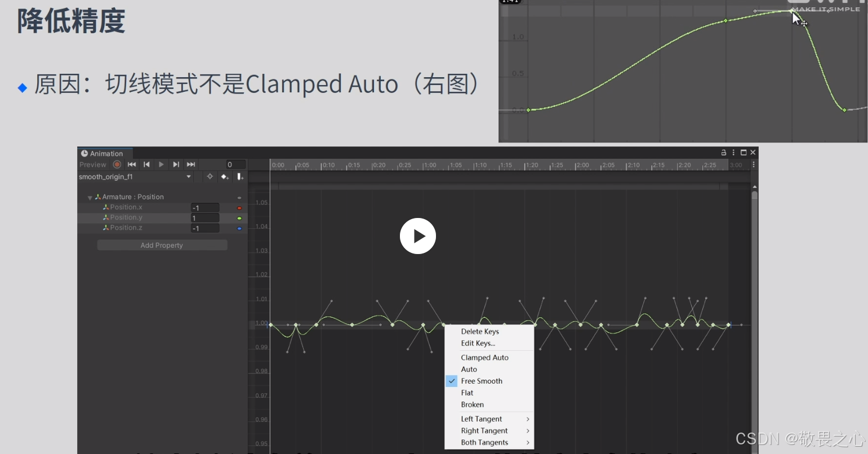Expand the Both Tangents submenu

pyautogui.click(x=489, y=443)
